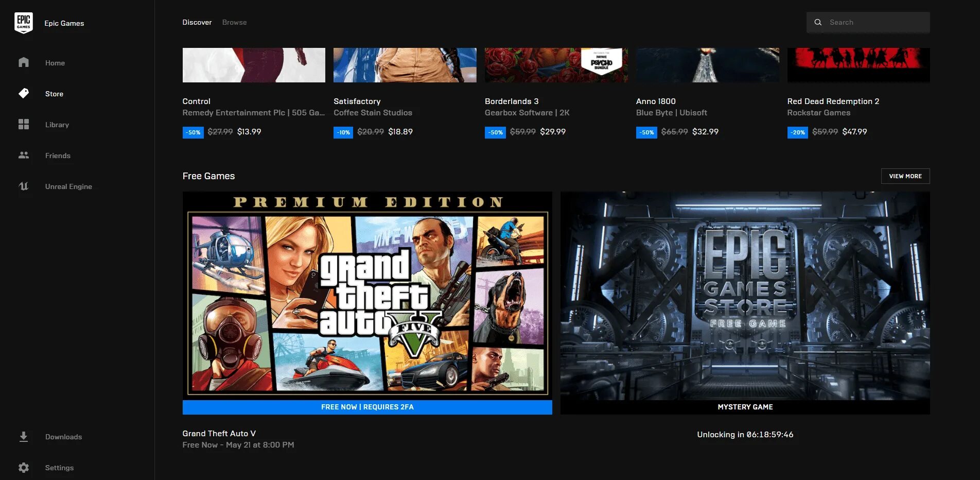The height and width of the screenshot is (480, 980).
Task: Click the Unlocking in countdown text
Action: coord(745,434)
